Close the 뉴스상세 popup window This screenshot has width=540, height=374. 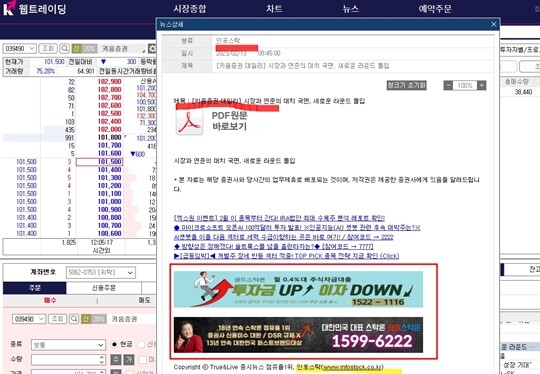coord(494,24)
